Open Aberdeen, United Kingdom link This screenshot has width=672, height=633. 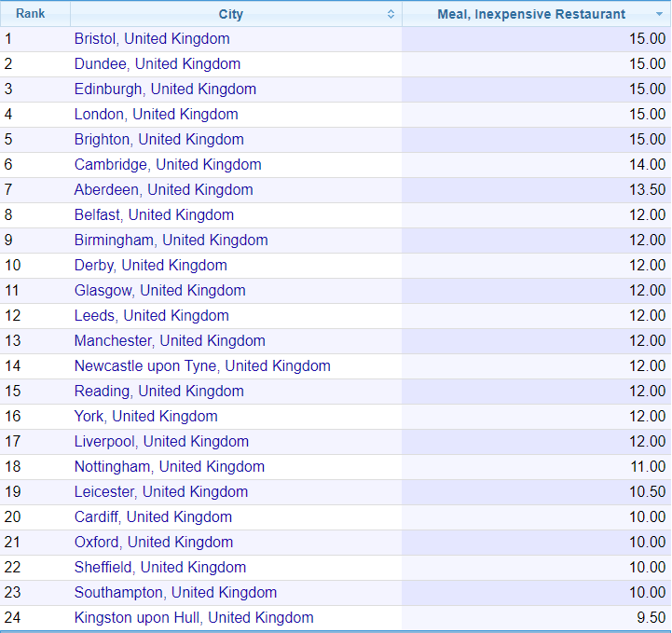click(x=163, y=190)
